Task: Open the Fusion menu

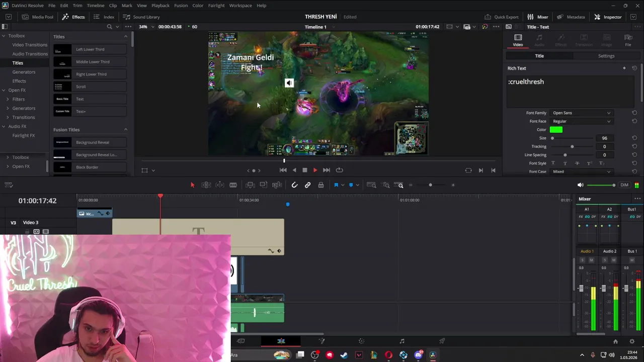Action: (181, 6)
